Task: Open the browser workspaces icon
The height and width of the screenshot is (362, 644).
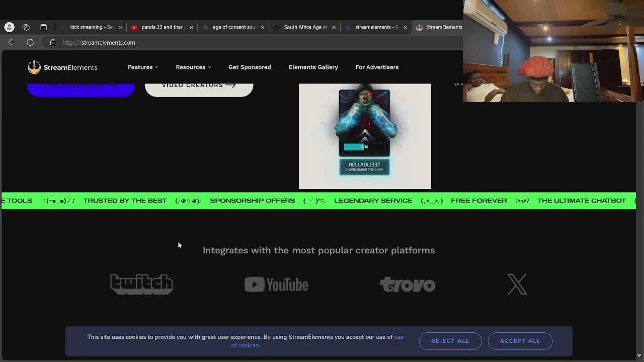Action: [x=26, y=27]
